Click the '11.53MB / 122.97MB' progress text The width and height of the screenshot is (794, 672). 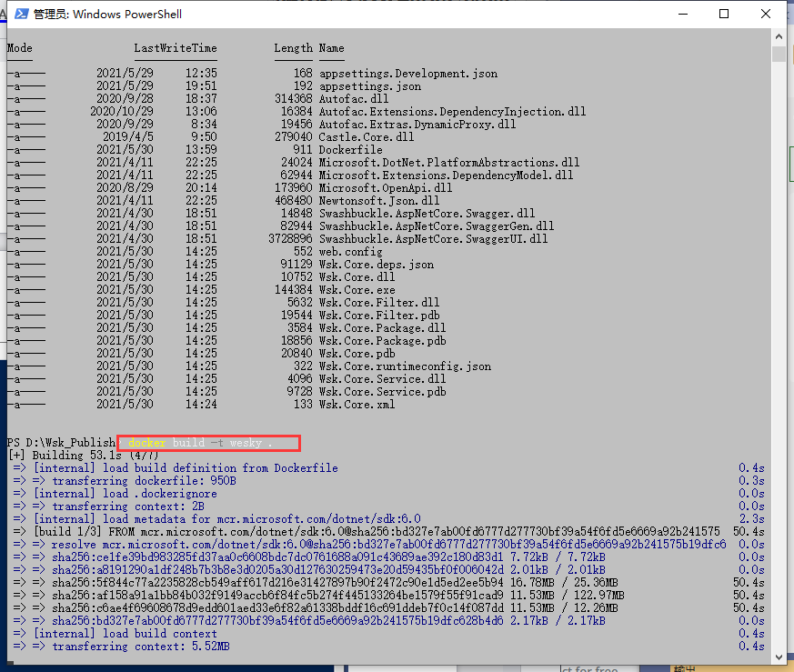pos(567,595)
